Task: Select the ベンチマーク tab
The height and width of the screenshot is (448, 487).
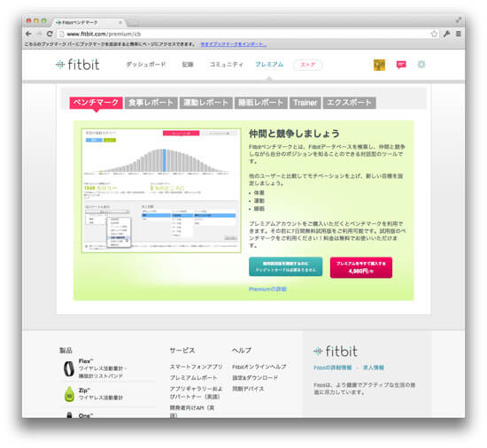Action: click(x=96, y=103)
